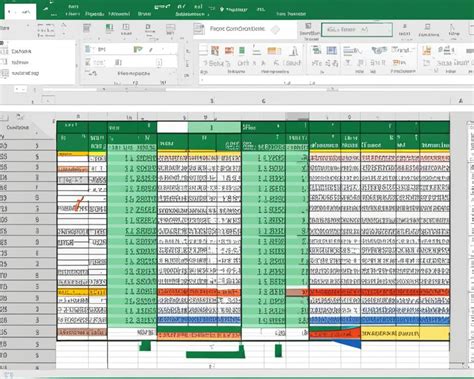Click the dark gray highlighted column header
Screen dimensions: 474x379
point(297,117)
